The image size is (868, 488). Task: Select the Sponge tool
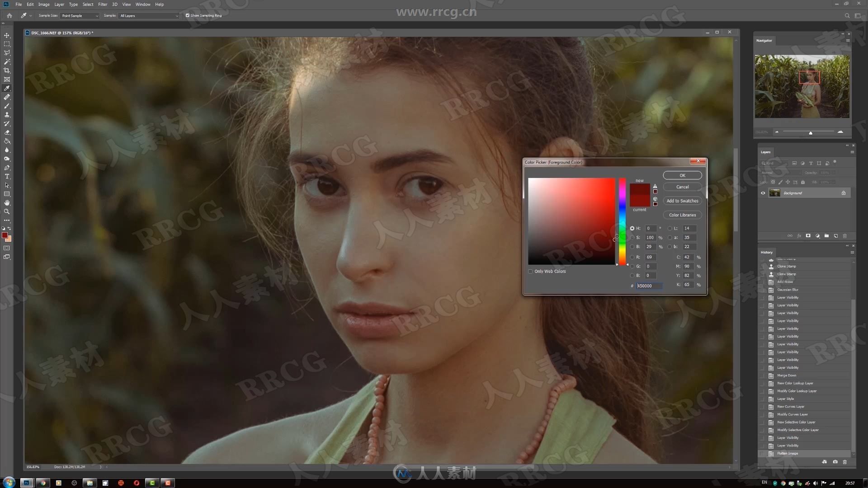(x=7, y=159)
